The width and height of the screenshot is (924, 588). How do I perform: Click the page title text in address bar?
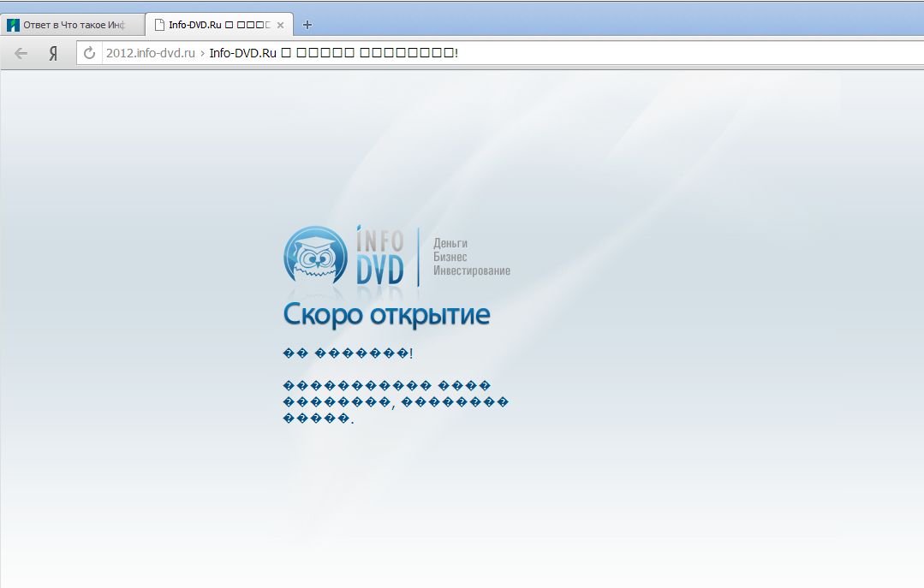tap(334, 53)
